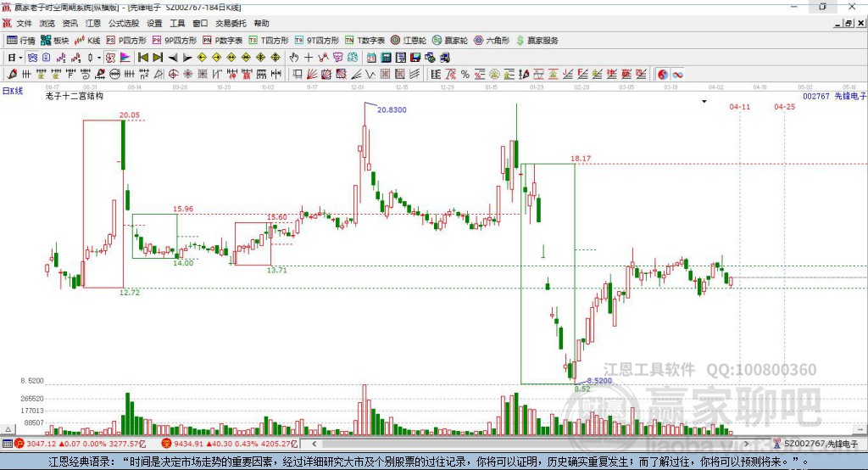Image resolution: width=868 pixels, height=470 pixels.
Task: Expand the 日 period dropdown
Action: click(x=20, y=58)
